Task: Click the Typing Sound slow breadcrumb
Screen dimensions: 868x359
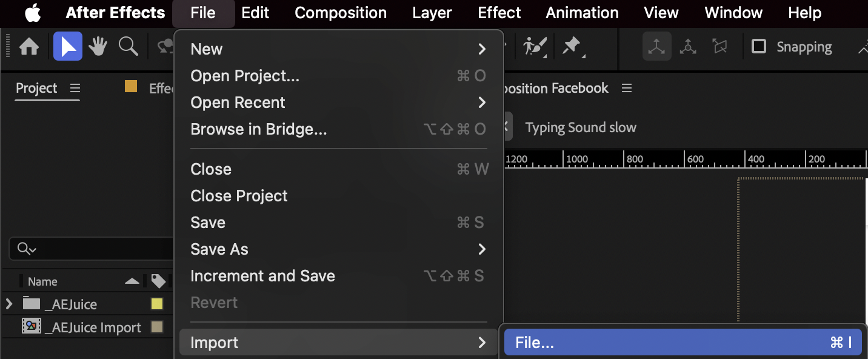Action: click(x=580, y=128)
